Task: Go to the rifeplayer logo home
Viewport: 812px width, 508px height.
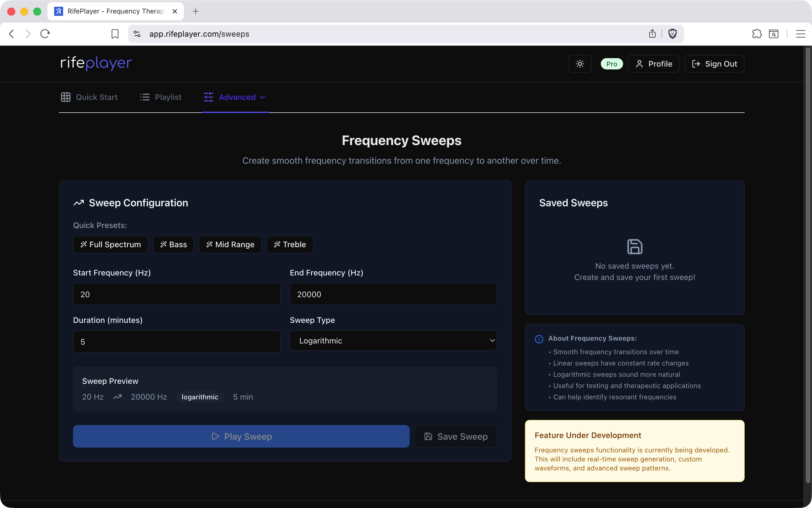Action: tap(96, 63)
